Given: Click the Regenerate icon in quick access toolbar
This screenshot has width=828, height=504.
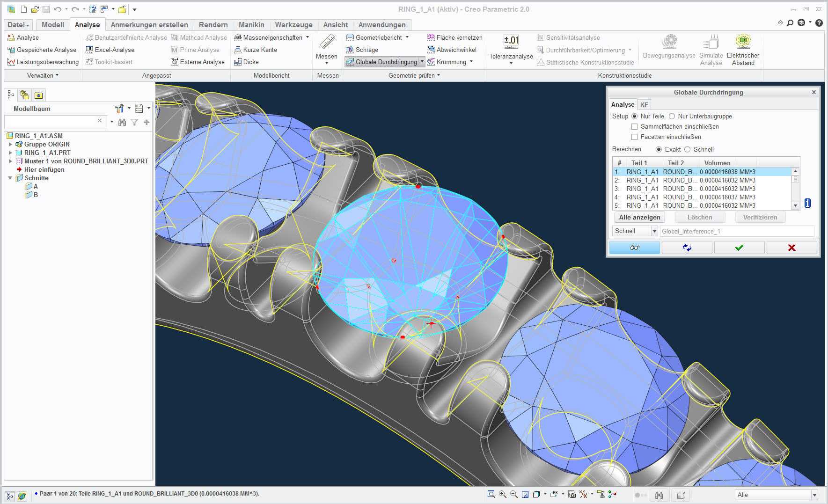Looking at the screenshot, I should coord(92,9).
